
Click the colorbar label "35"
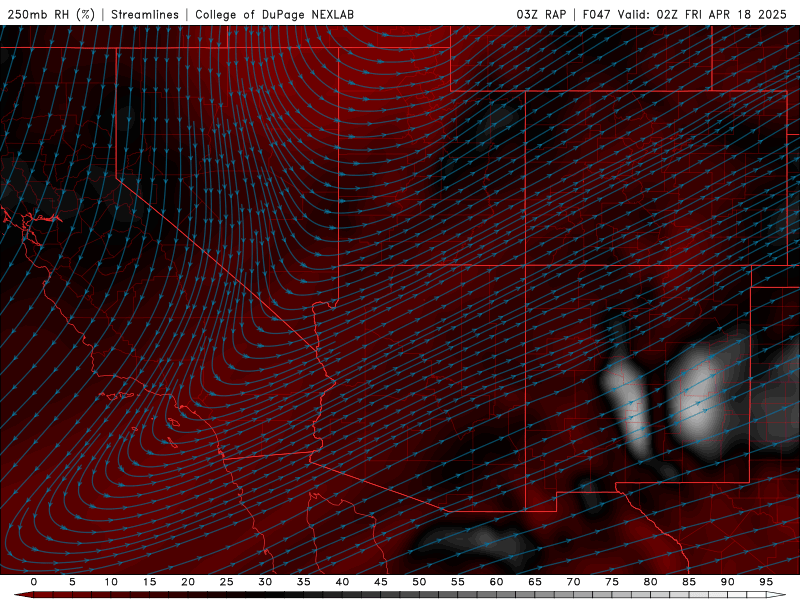coord(304,582)
